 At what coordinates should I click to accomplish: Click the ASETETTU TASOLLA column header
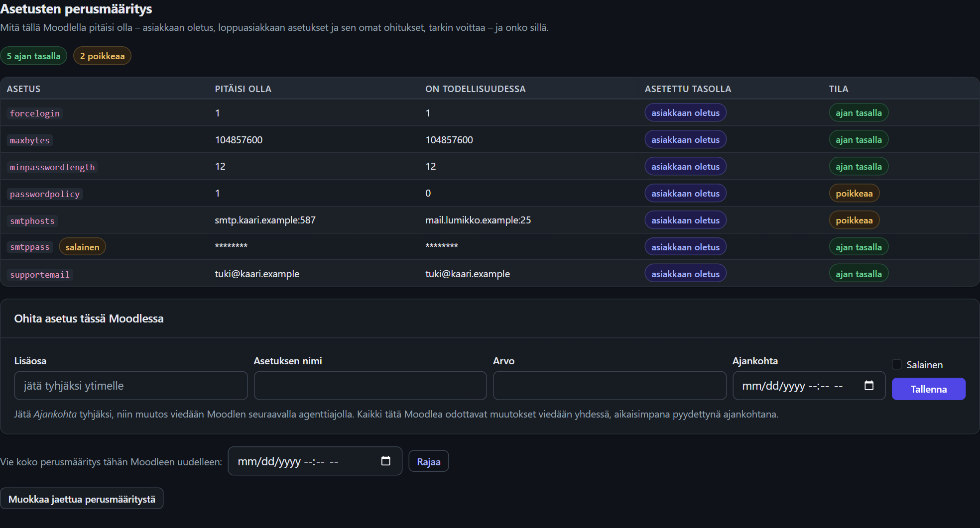[x=688, y=89]
